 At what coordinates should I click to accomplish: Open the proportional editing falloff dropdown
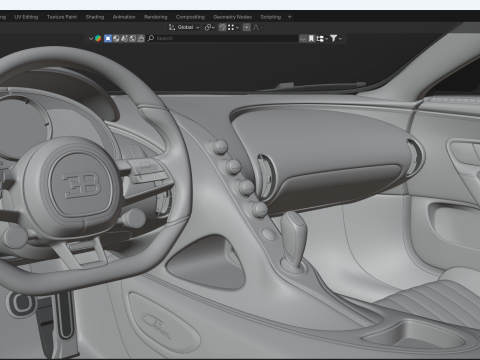[257, 27]
